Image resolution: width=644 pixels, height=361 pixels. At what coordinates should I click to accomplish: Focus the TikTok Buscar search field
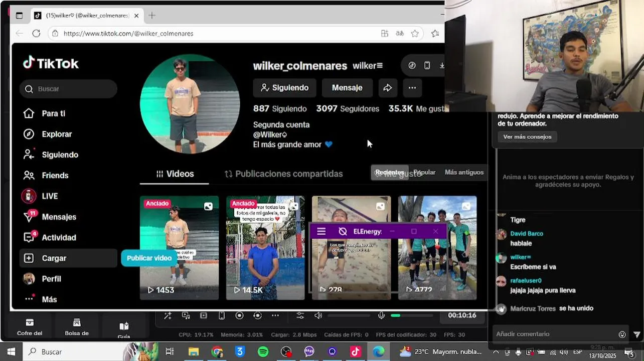point(68,89)
